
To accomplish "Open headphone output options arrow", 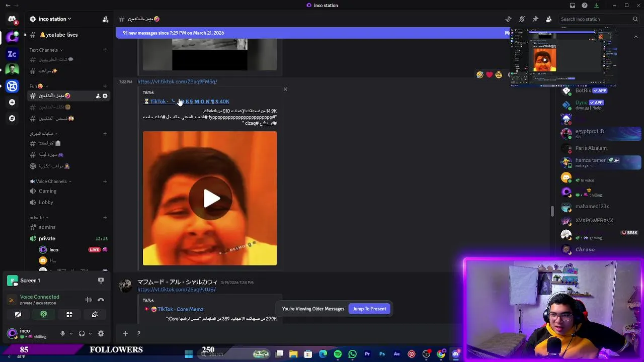I will click(90, 333).
